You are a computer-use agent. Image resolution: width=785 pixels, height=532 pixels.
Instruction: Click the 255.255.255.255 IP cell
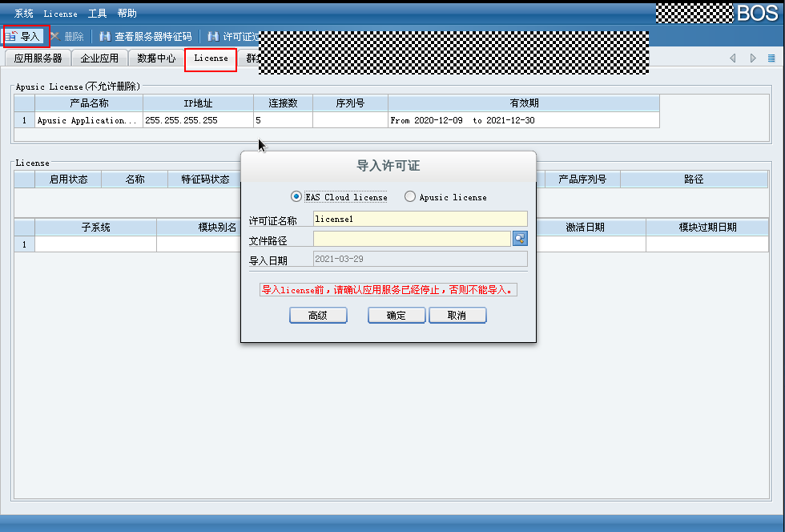pyautogui.click(x=199, y=120)
